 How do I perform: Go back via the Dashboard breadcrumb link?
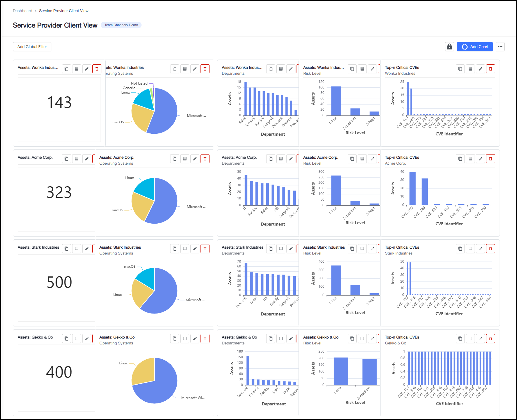tap(22, 11)
